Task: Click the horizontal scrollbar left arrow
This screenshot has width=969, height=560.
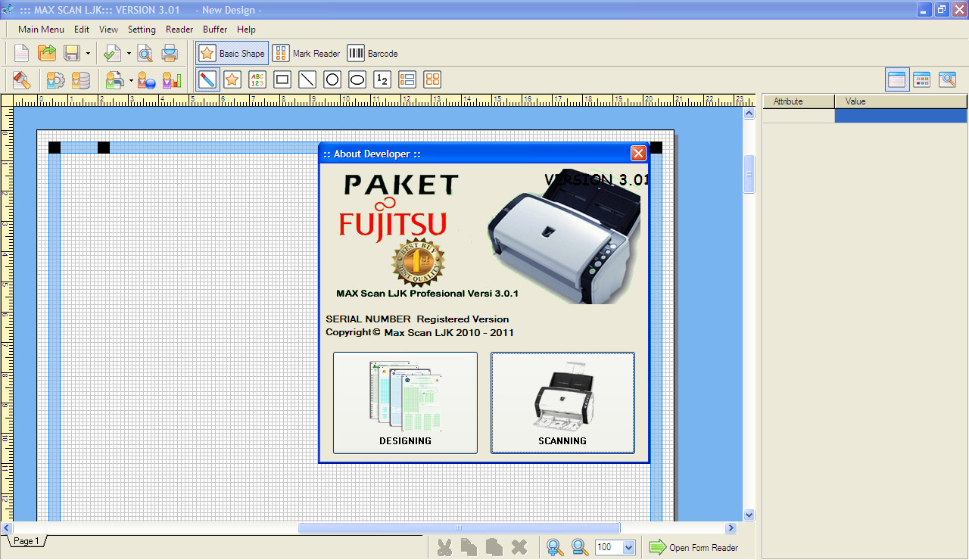Action: [x=7, y=528]
